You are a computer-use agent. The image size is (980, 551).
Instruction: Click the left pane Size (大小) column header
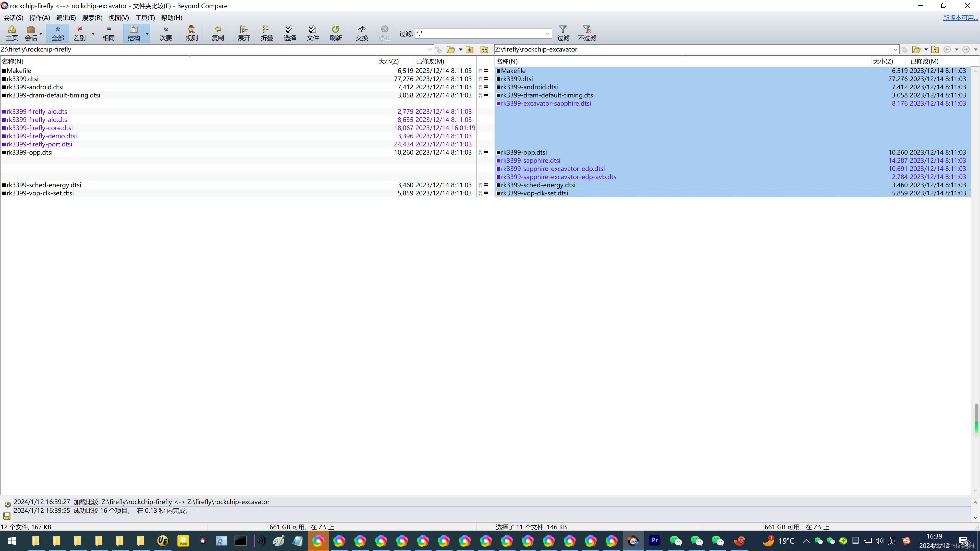click(x=388, y=61)
